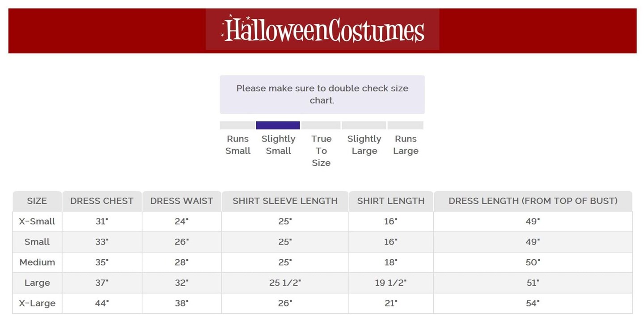Click the Runs Large fit label
This screenshot has height=326, width=644.
coord(406,145)
